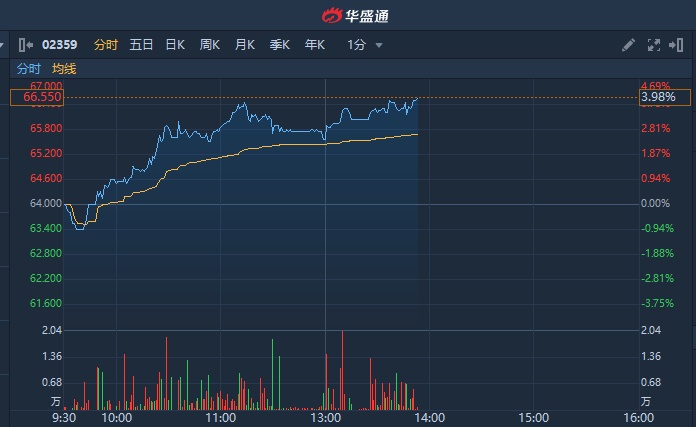Select the 周K weekly candlestick tab
Screen dimensions: 696x427
(x=210, y=44)
